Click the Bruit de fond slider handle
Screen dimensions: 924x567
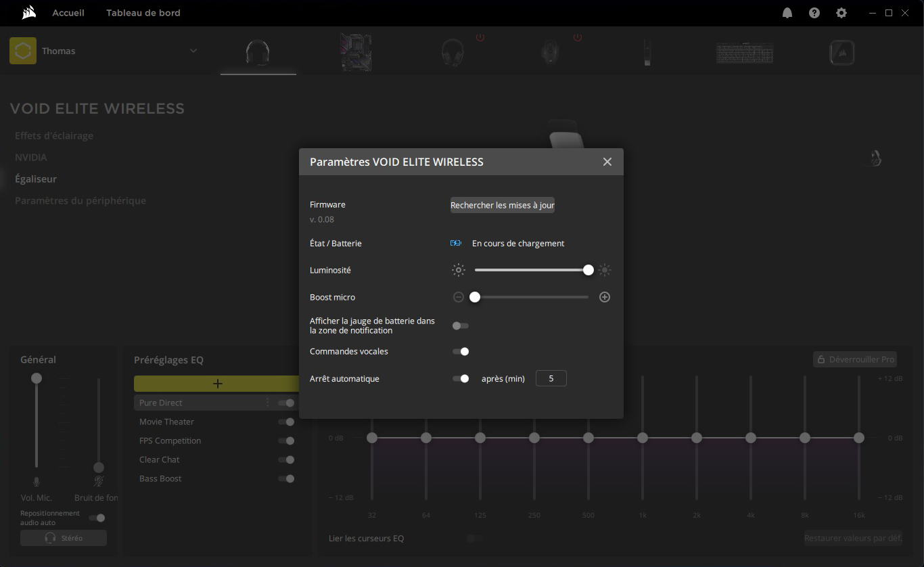tap(99, 468)
